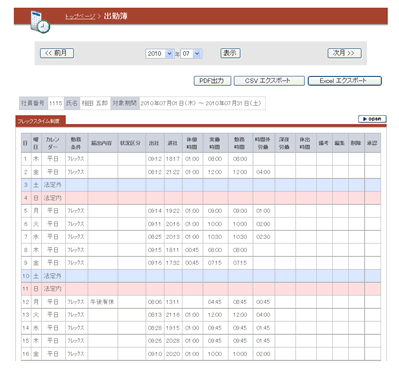The width and height of the screenshot is (399, 368).
Task: Select the day 3 Saturday 法定外 row
Action: (x=201, y=185)
